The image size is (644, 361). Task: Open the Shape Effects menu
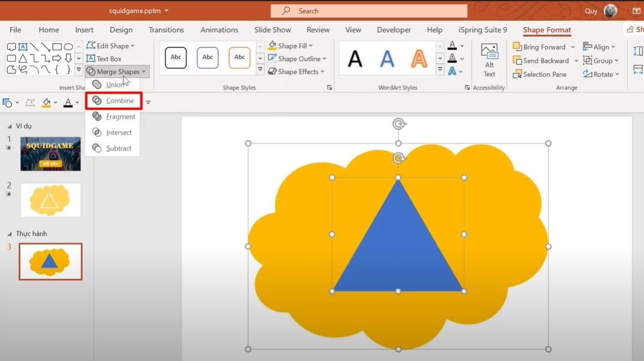297,72
